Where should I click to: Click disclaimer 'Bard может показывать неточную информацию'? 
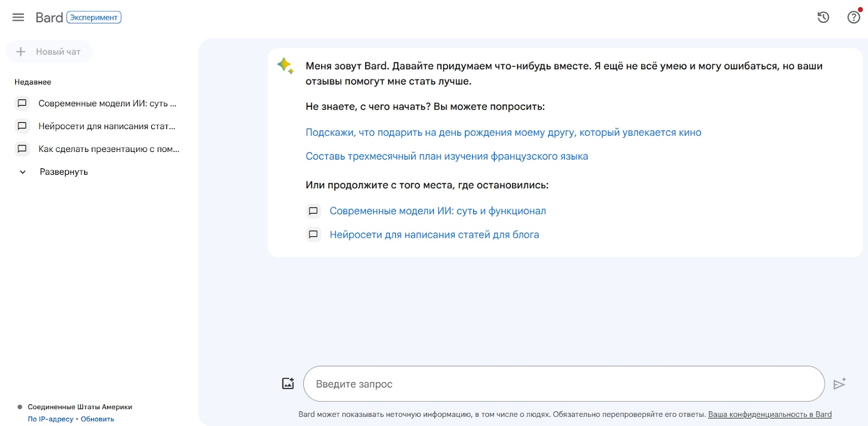pos(385,414)
